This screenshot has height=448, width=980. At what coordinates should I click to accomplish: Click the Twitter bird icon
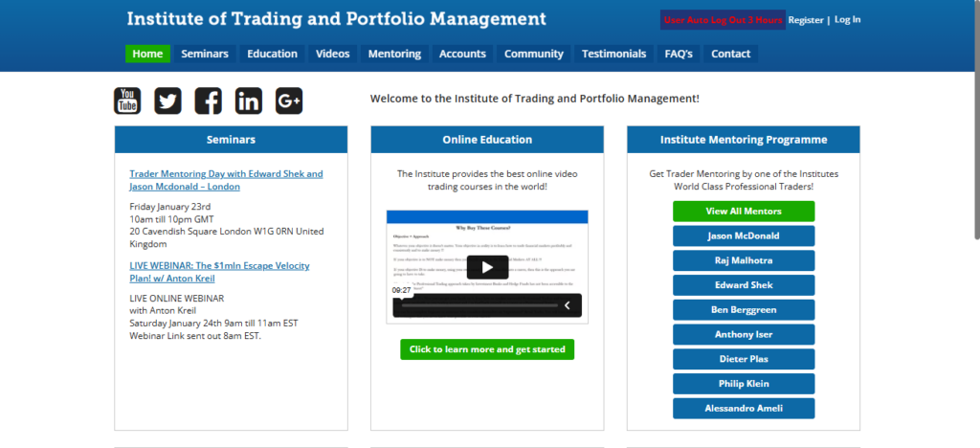tap(167, 100)
